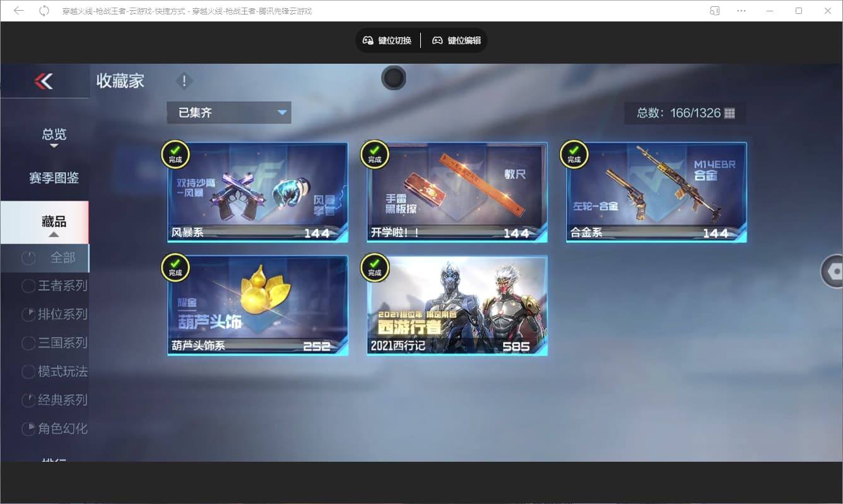Click the browser refresh icon
The width and height of the screenshot is (843, 504).
coord(42,11)
